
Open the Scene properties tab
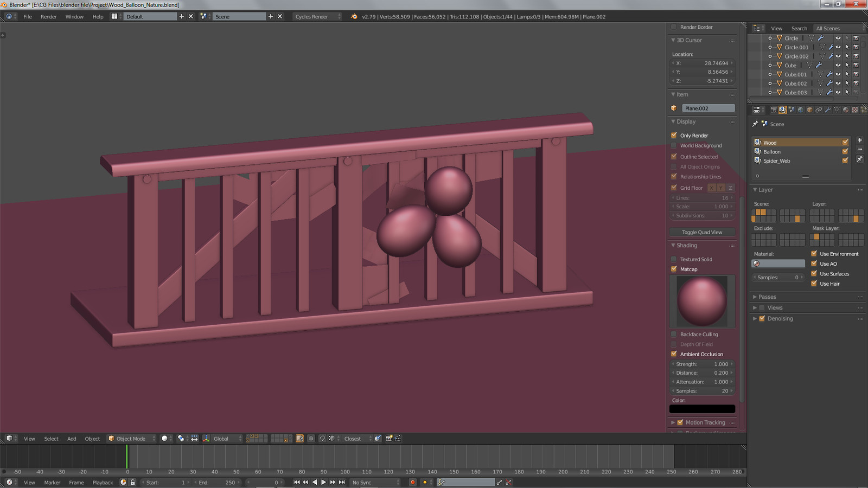tap(792, 110)
